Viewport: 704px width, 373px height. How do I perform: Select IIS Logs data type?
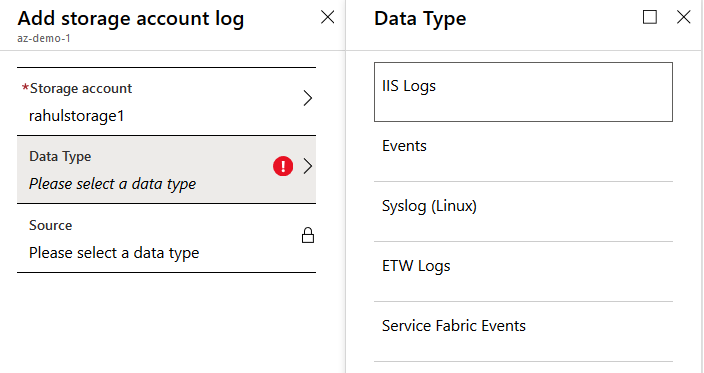(523, 92)
